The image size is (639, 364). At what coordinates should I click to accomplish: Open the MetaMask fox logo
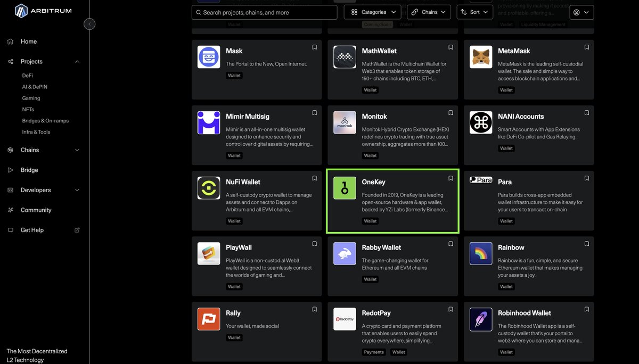[x=481, y=57]
